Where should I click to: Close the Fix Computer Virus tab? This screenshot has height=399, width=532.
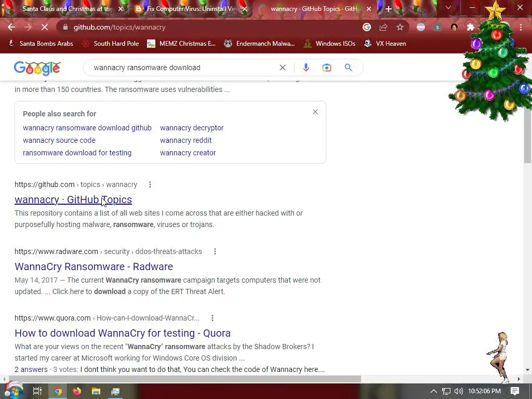tap(245, 9)
